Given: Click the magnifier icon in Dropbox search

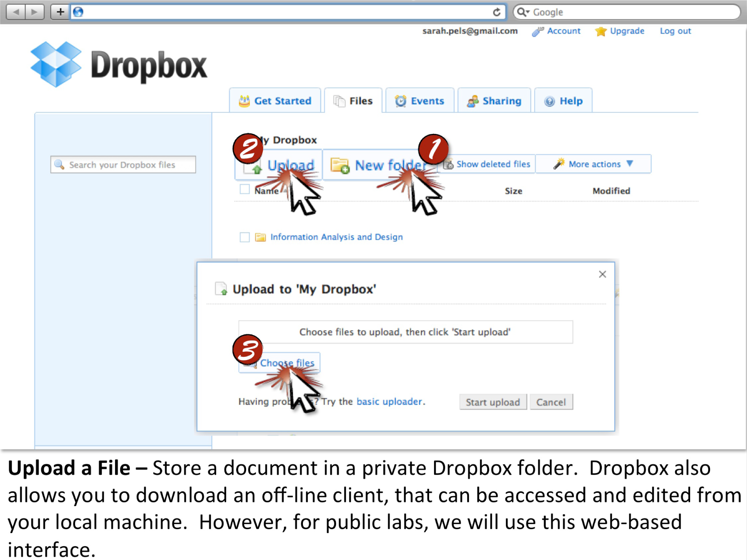Looking at the screenshot, I should click(59, 165).
